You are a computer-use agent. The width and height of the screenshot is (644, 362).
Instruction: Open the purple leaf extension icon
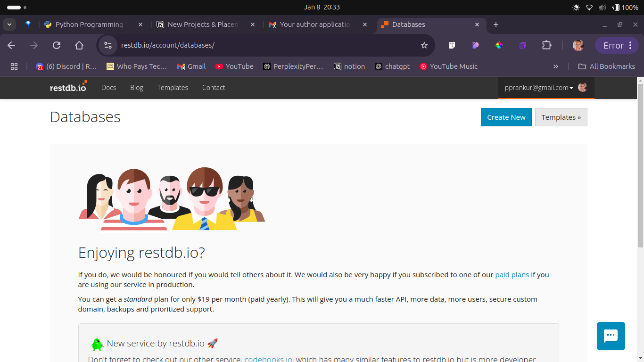point(476,45)
